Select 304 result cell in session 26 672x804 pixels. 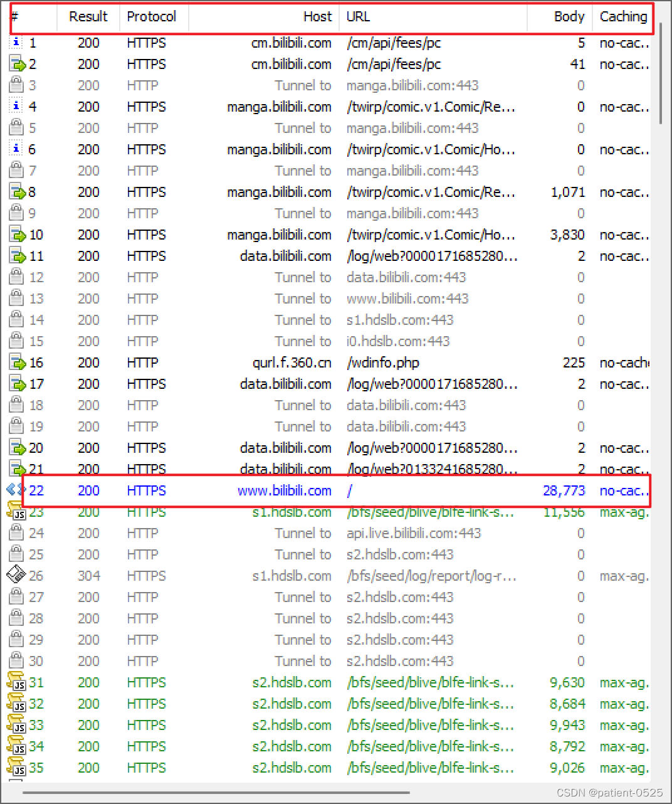tap(88, 576)
